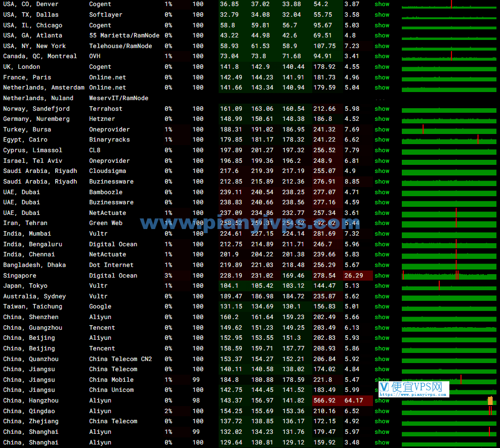Click 'show' in the Bengaluru Digital Ocean row
The width and height of the screenshot is (500, 448).
coord(382,244)
